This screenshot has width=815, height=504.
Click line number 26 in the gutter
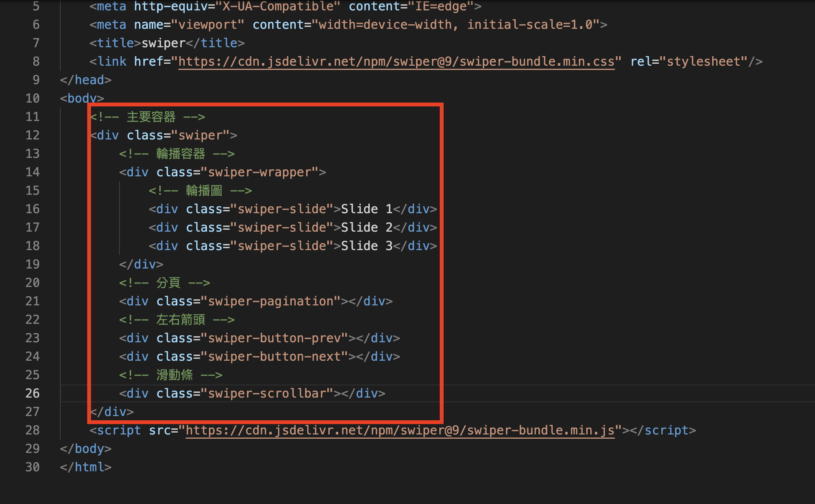click(33, 393)
